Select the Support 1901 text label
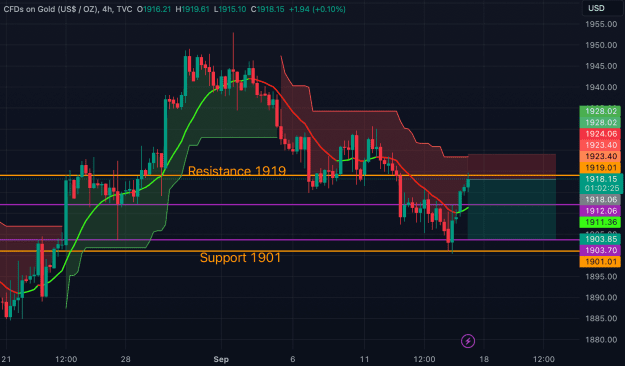Viewport: 625px width, 366px height. tap(240, 258)
